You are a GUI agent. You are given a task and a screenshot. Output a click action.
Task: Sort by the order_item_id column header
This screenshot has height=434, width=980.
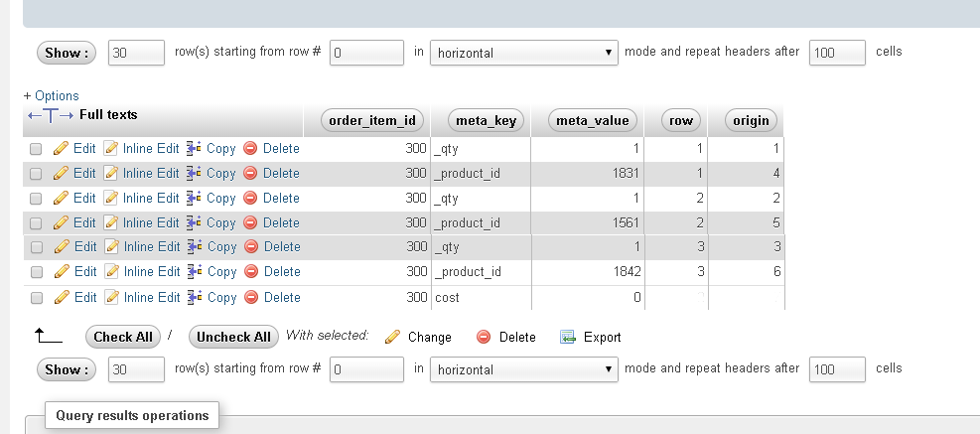tap(373, 121)
